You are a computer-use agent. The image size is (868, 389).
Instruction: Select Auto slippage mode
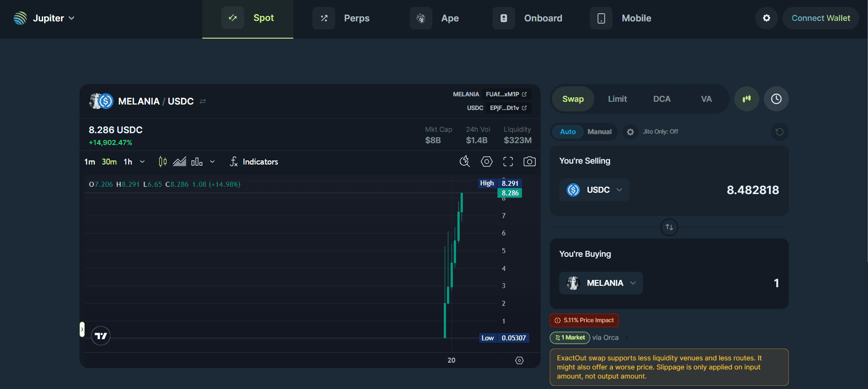click(x=568, y=132)
